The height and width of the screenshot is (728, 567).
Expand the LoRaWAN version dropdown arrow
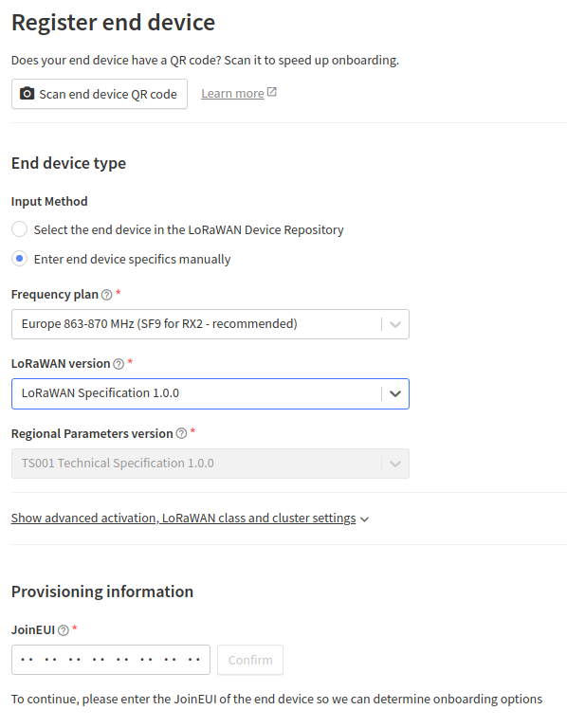pyautogui.click(x=395, y=393)
